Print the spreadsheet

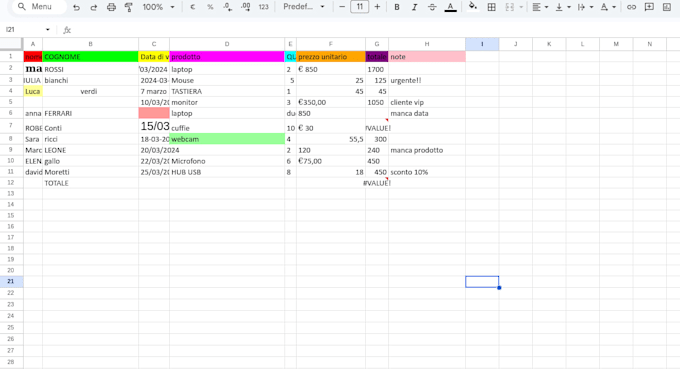[111, 7]
